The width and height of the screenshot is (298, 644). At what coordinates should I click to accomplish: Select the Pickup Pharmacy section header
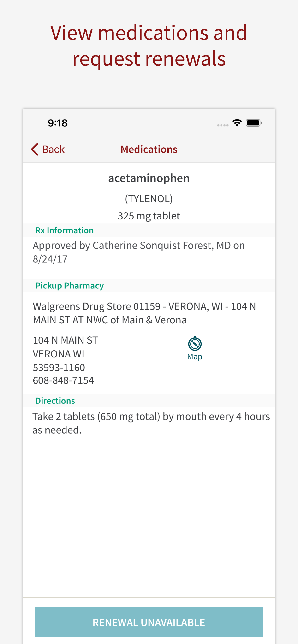click(69, 286)
